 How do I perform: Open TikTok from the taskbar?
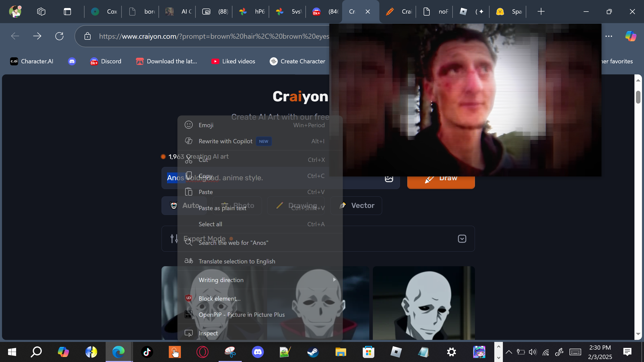coord(147,352)
